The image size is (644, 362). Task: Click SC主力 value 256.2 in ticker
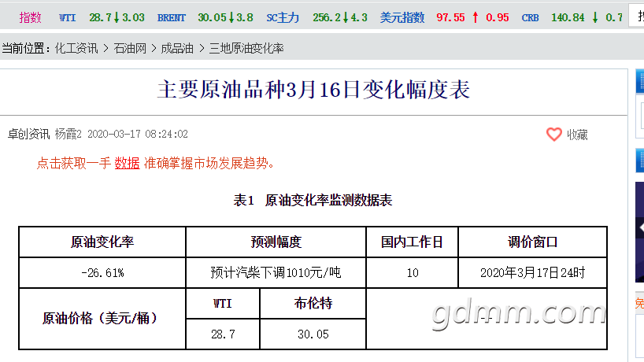327,17
